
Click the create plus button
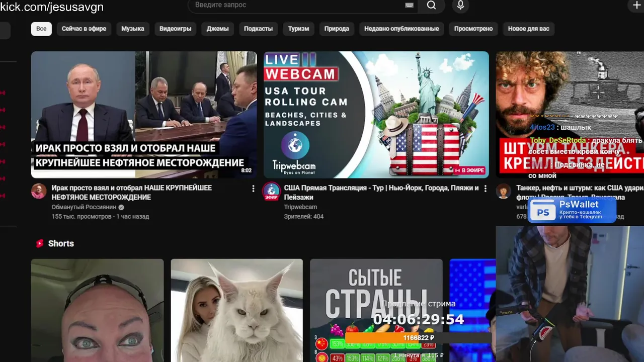click(636, 5)
